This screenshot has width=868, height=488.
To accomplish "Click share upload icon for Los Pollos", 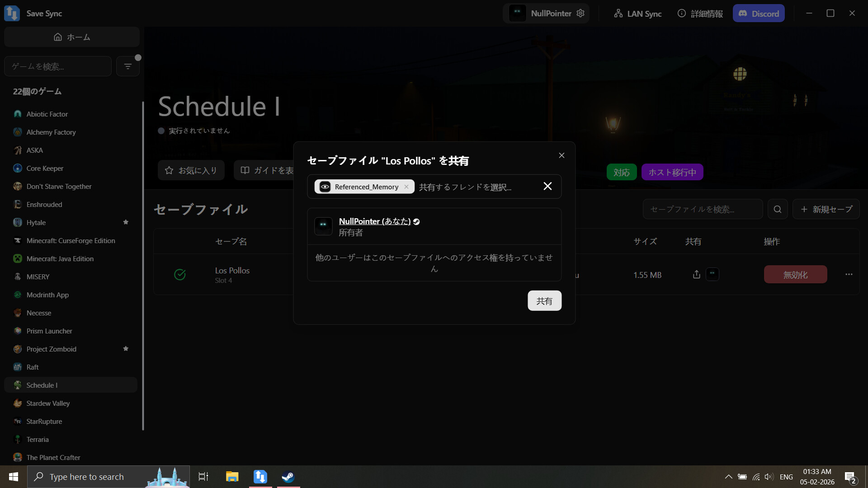I will [x=697, y=274].
